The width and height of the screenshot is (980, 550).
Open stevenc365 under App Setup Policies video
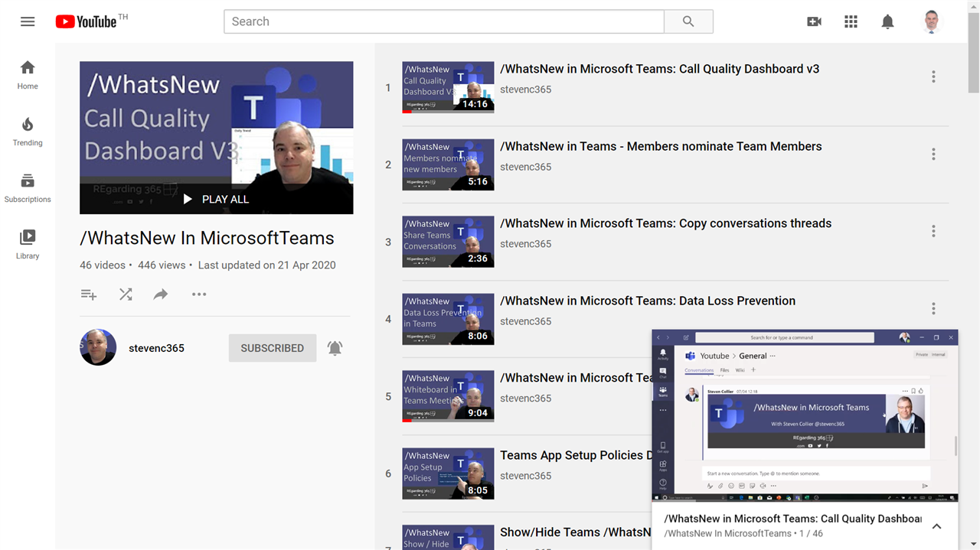click(525, 476)
